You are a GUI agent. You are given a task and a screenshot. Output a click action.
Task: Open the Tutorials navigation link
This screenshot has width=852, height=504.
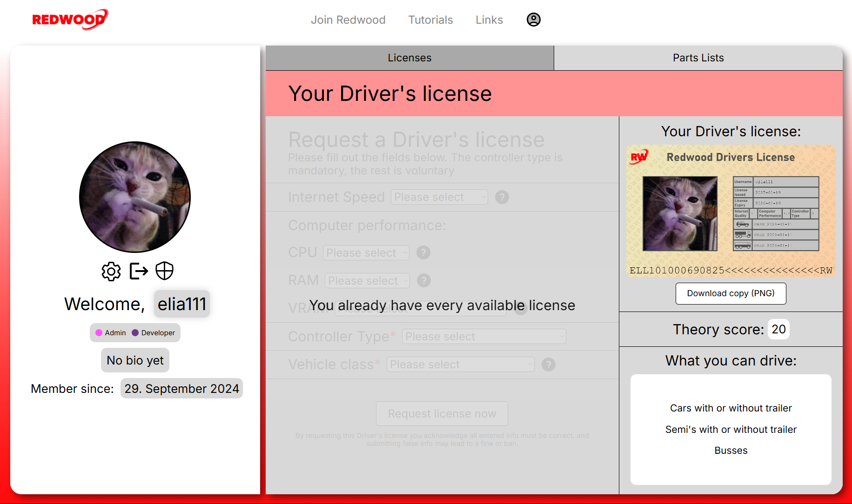click(430, 20)
